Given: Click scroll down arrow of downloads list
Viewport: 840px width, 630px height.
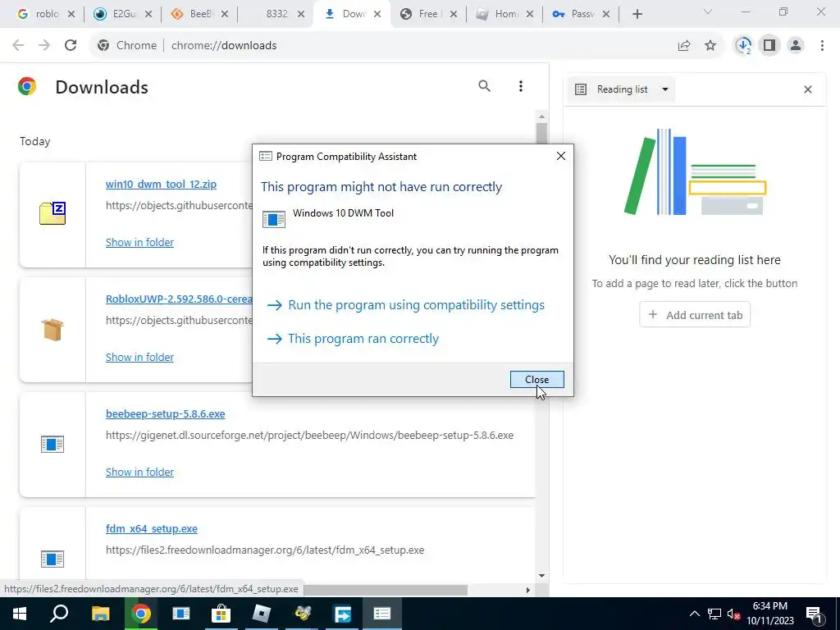Looking at the screenshot, I should point(541,576).
